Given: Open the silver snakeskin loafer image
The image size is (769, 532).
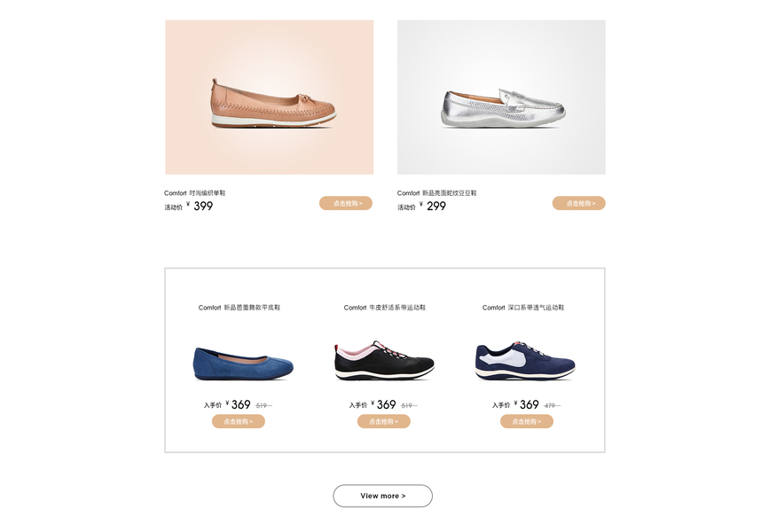Looking at the screenshot, I should coord(501,97).
